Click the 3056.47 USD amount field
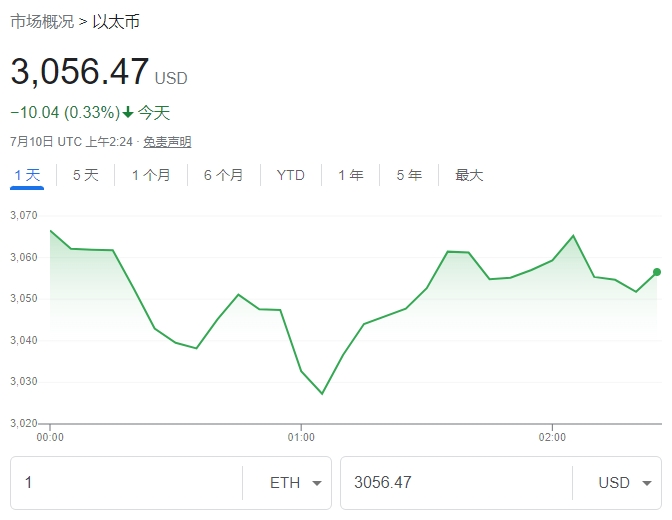The height and width of the screenshot is (520, 672). [x=455, y=483]
